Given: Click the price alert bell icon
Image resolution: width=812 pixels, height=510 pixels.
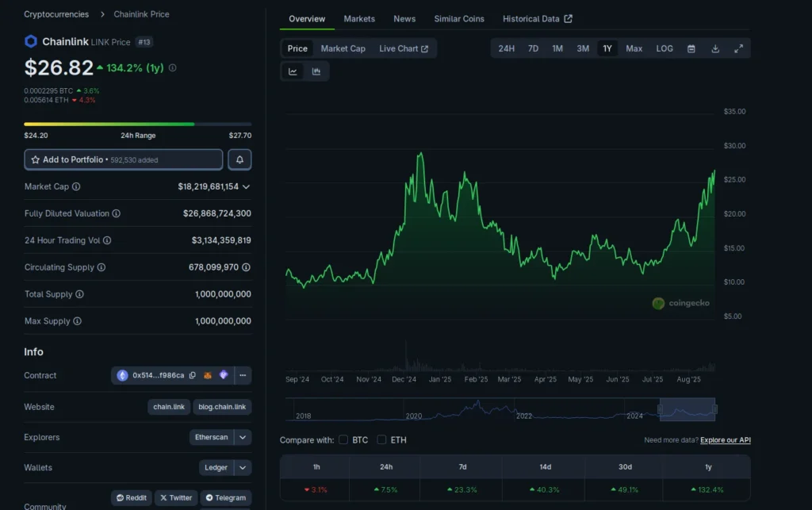Looking at the screenshot, I should [239, 159].
